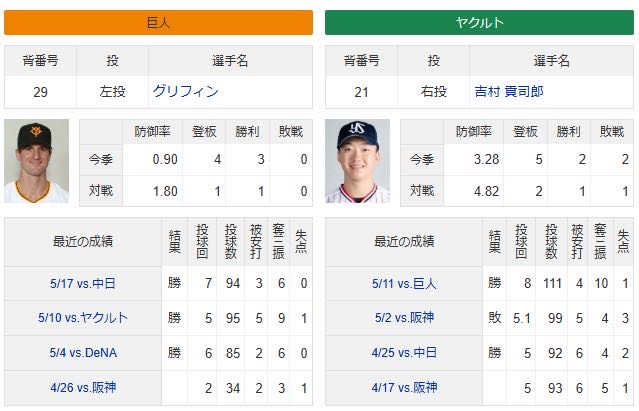Open the 4/26 vs.阪神 game result
Screen dimensions: 639x411
[x=83, y=387]
